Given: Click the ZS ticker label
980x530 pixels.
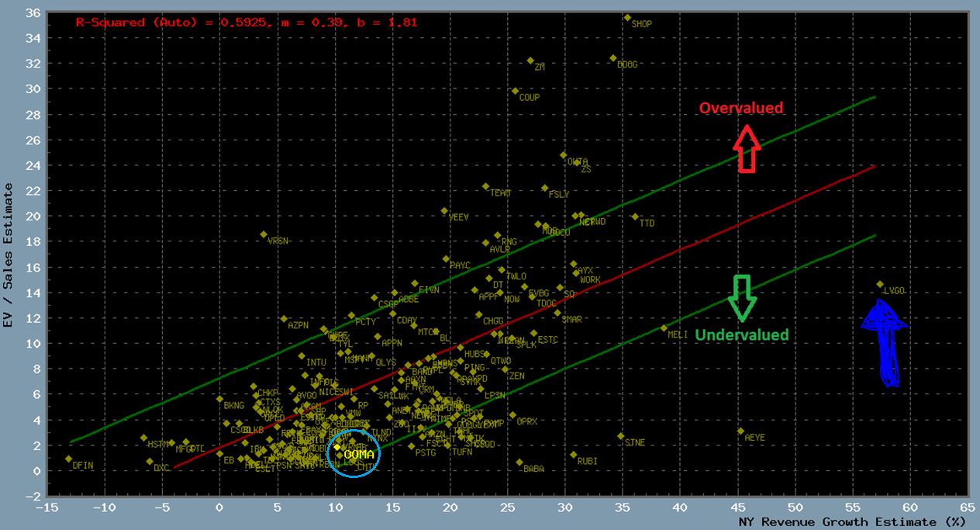Looking at the screenshot, I should [586, 169].
